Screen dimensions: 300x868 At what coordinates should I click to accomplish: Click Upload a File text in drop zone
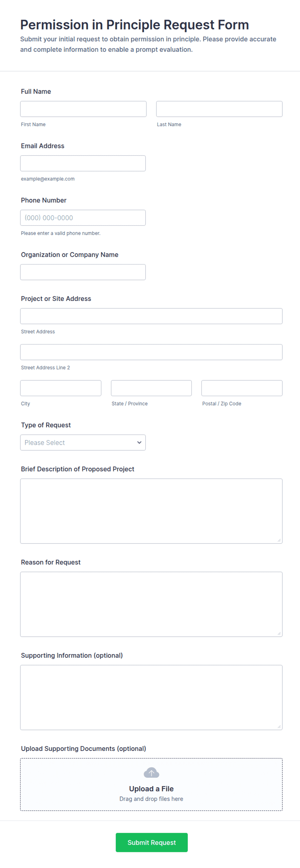tap(151, 789)
